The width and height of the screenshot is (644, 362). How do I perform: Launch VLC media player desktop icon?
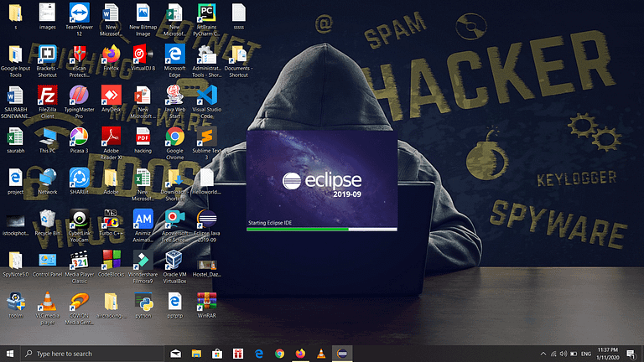[47, 308]
